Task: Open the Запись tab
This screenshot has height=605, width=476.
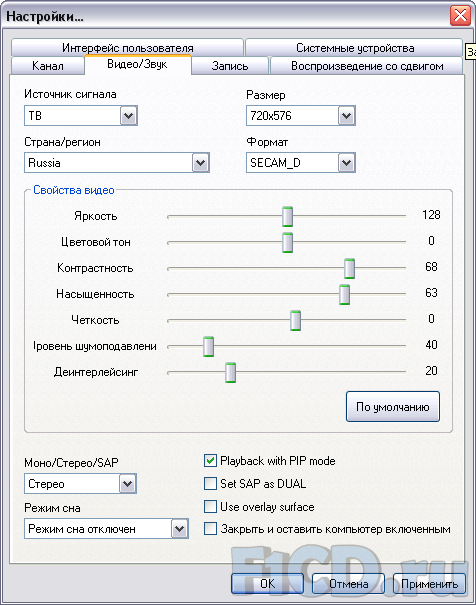Action: click(230, 66)
